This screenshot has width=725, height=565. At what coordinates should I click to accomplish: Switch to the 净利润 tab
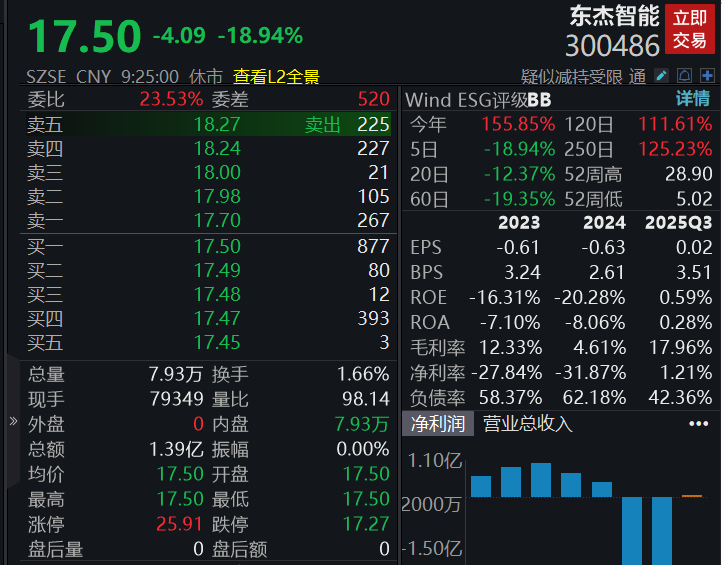(439, 423)
